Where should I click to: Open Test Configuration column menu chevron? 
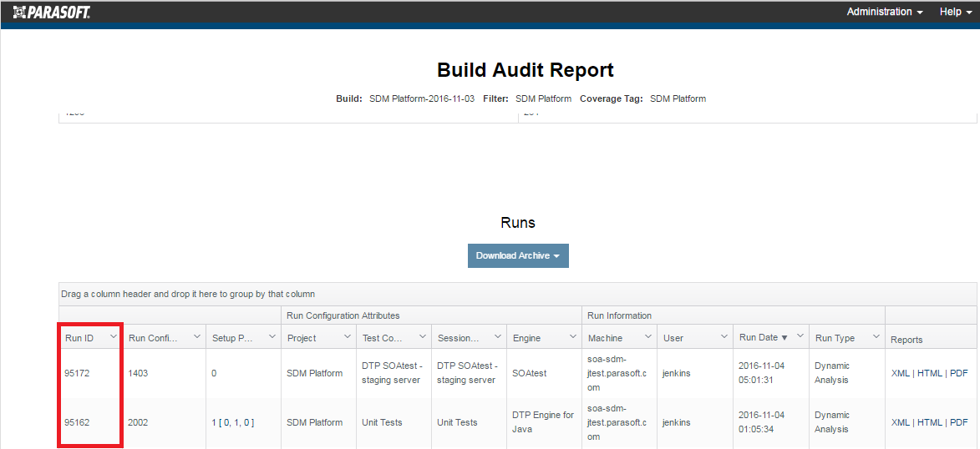423,336
